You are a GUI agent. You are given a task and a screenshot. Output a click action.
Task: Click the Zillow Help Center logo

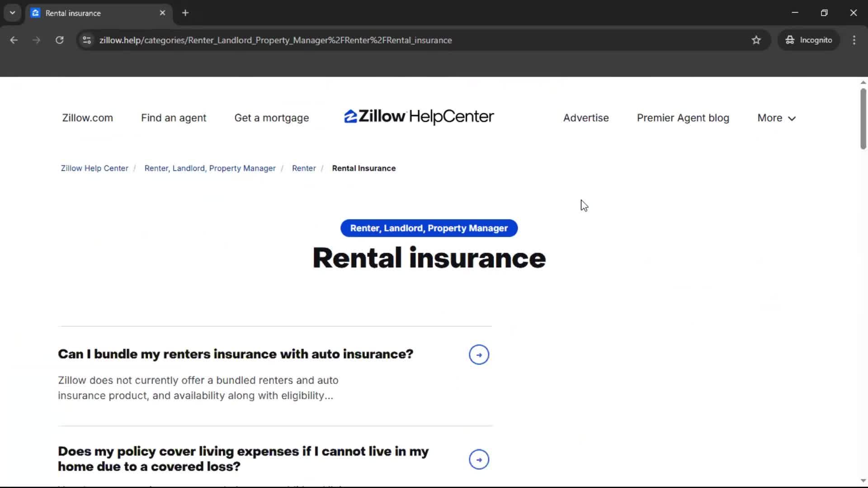pos(418,117)
